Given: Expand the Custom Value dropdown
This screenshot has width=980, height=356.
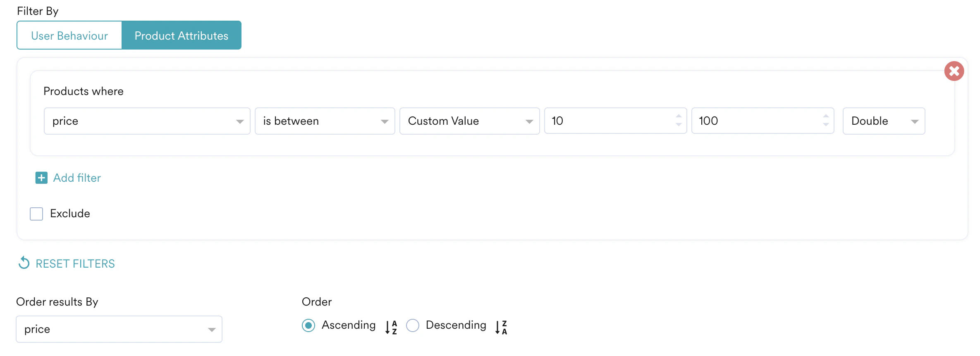Looking at the screenshot, I should 470,121.
